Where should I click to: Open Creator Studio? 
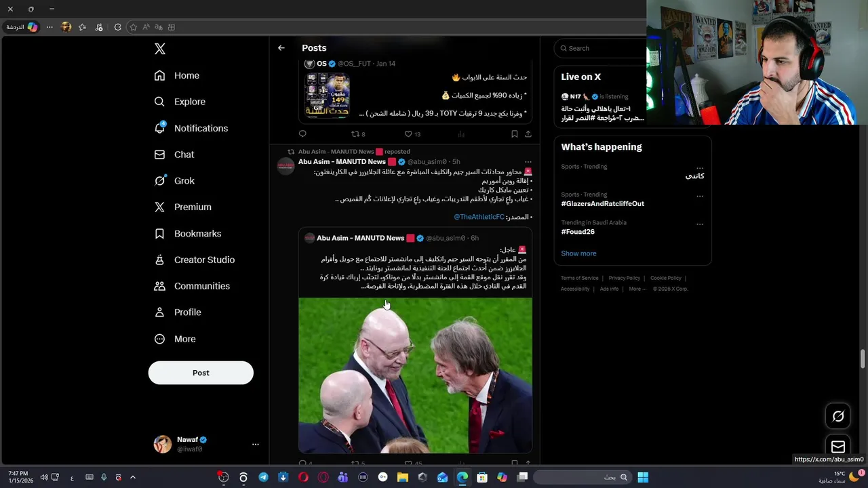click(195, 260)
